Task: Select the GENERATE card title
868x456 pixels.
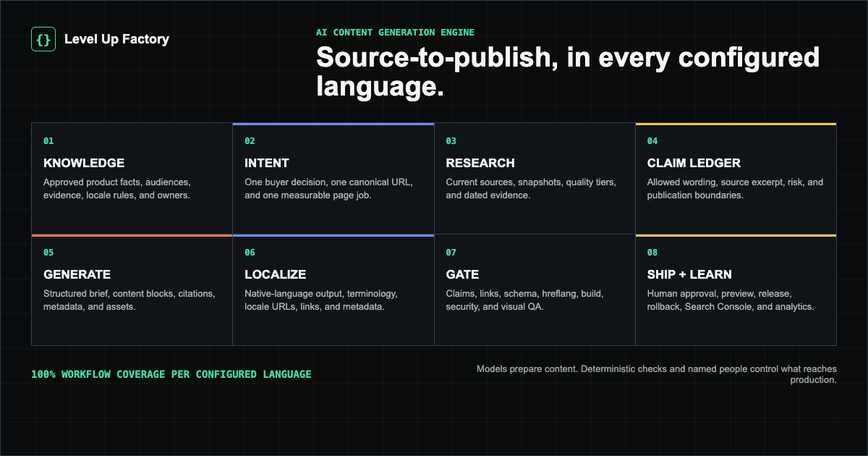Action: (x=77, y=274)
